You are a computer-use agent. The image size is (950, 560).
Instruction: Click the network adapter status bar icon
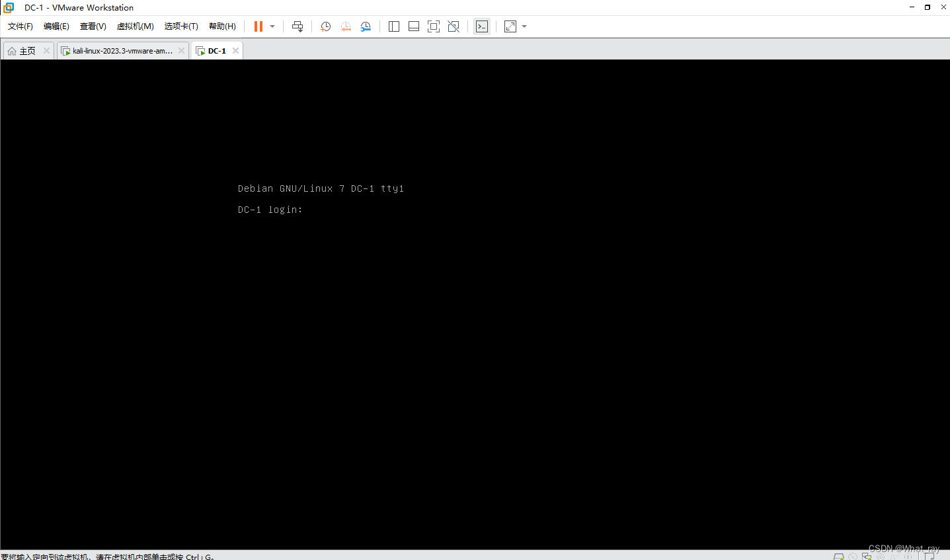coord(867,557)
